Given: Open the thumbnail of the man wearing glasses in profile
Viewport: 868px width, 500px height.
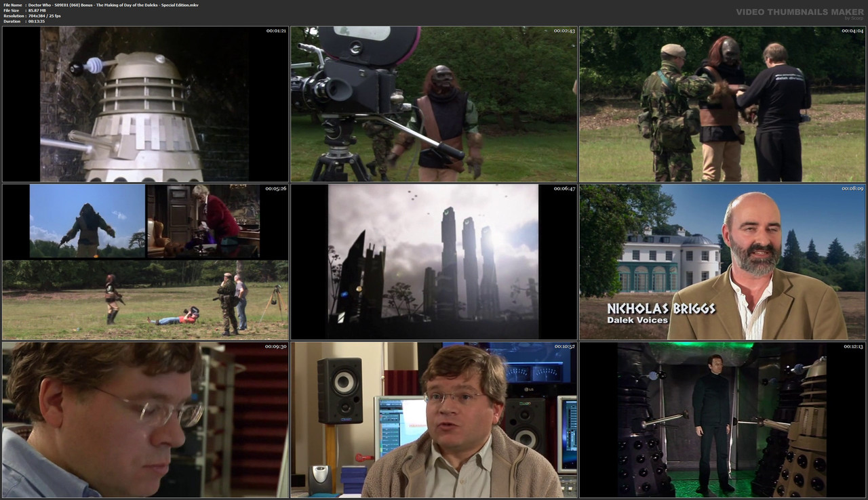Looking at the screenshot, I should 144,420.
